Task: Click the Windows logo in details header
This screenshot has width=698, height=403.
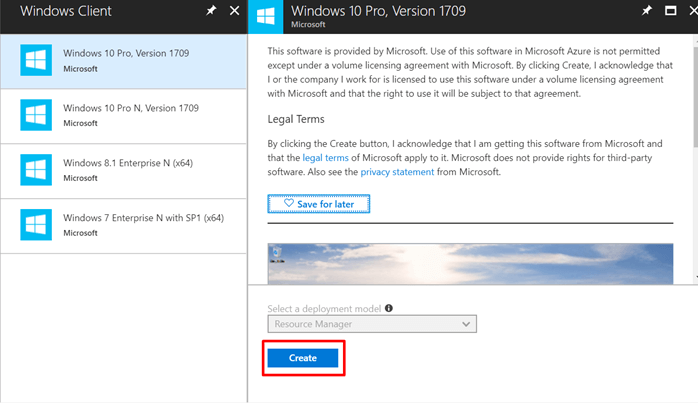Action: [x=265, y=16]
